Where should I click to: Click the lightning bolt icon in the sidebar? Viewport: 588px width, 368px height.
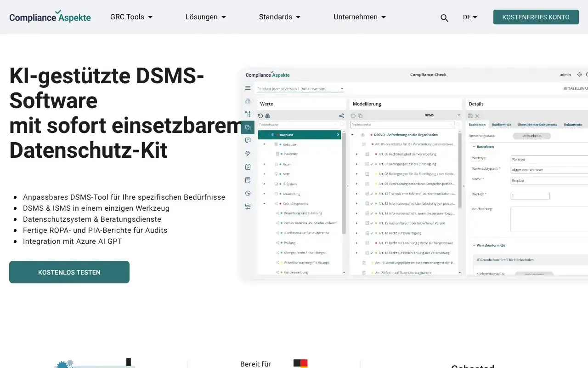click(x=248, y=153)
